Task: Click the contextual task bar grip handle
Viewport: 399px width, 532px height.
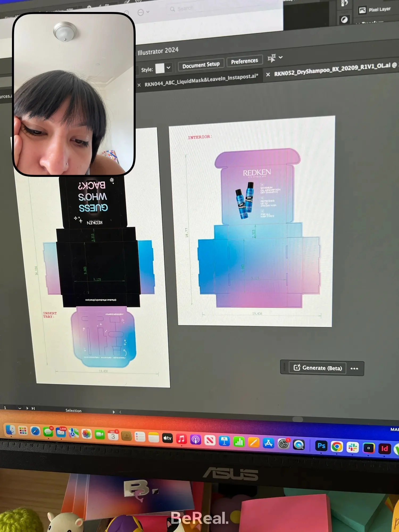Action: [284, 367]
